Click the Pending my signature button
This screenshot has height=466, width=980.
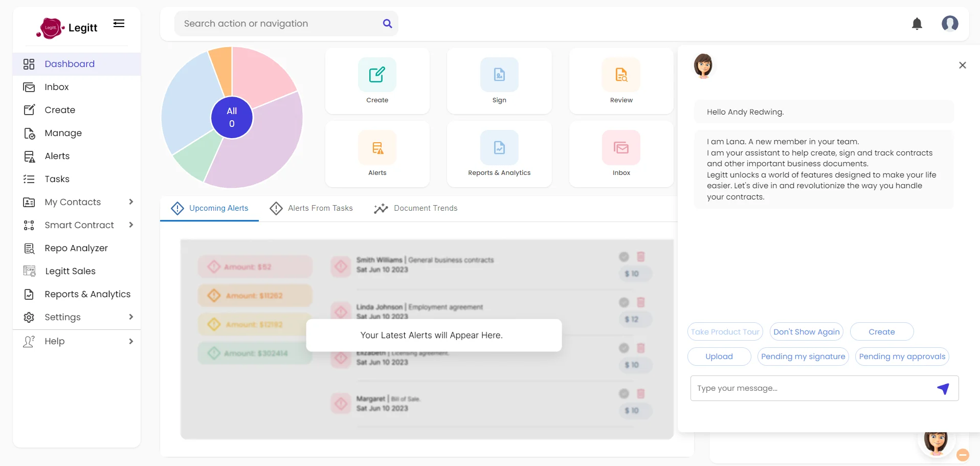(x=803, y=357)
